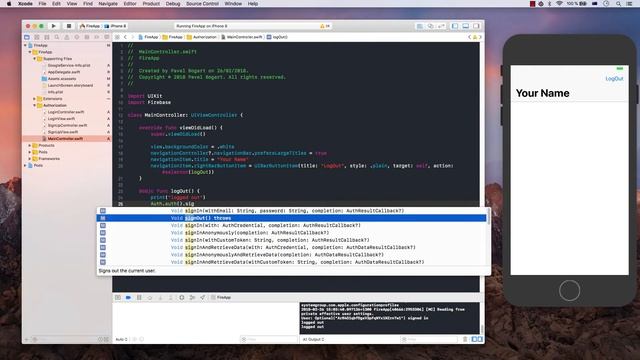This screenshot has height=360, width=640.
Task: Stop the running app
Action: tap(69, 26)
